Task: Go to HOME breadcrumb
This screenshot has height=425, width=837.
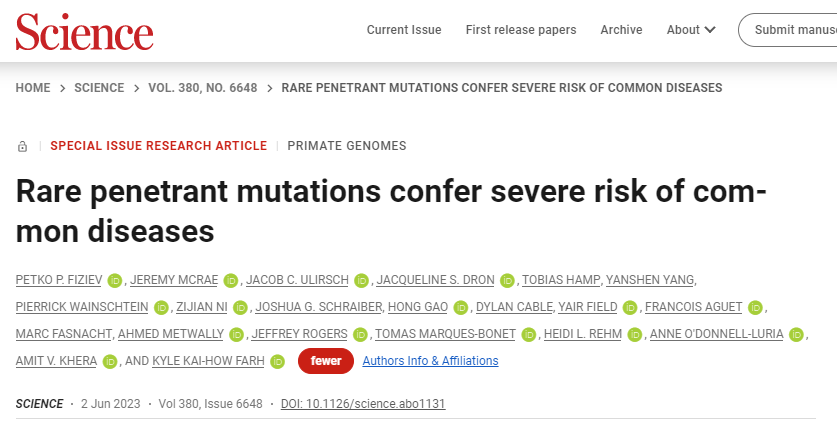Action: [33, 88]
